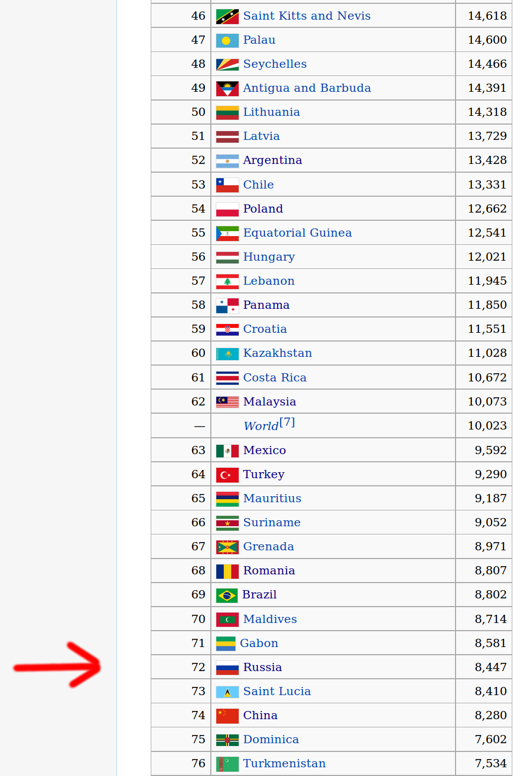Open the Costa Rica link
This screenshot has height=776, width=532.
click(x=275, y=378)
